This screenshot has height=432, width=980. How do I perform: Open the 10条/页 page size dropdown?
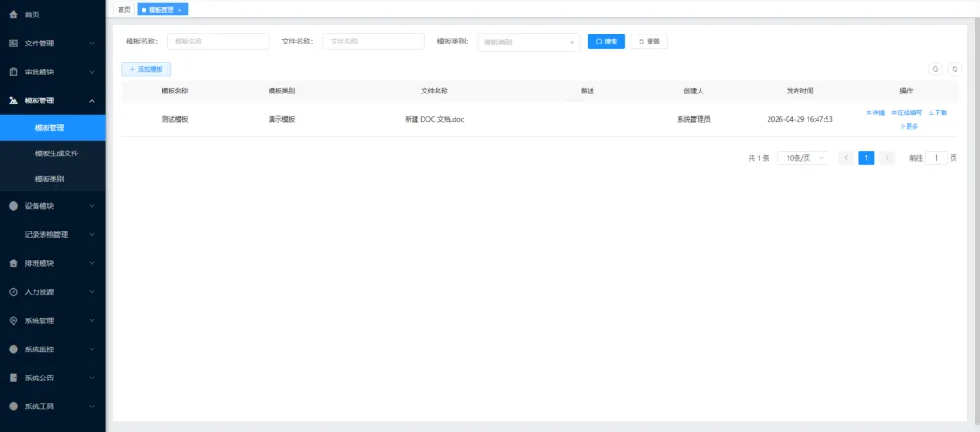(x=802, y=158)
